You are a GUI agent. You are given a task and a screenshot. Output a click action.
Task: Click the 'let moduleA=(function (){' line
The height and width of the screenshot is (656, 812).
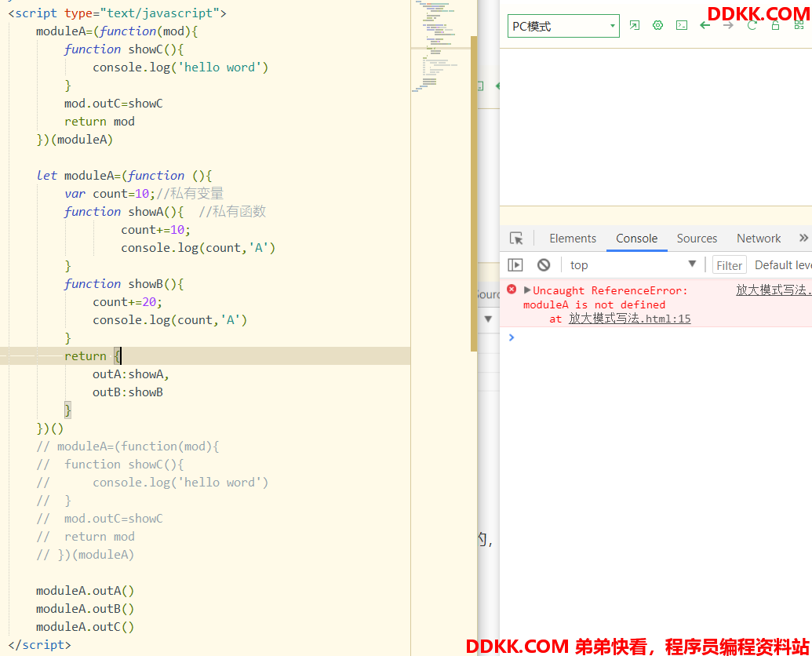coord(124,176)
